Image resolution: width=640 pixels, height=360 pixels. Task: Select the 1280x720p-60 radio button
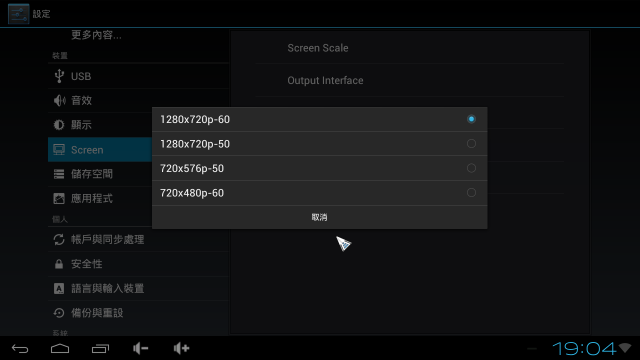tap(471, 119)
